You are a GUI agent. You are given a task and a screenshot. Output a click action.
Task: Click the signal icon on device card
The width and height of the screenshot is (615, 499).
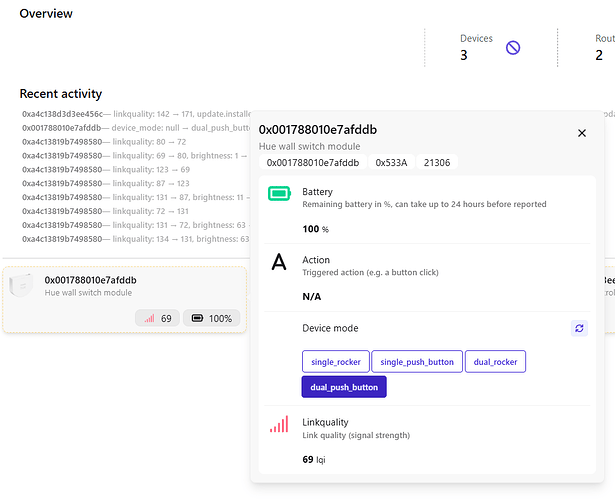click(150, 318)
